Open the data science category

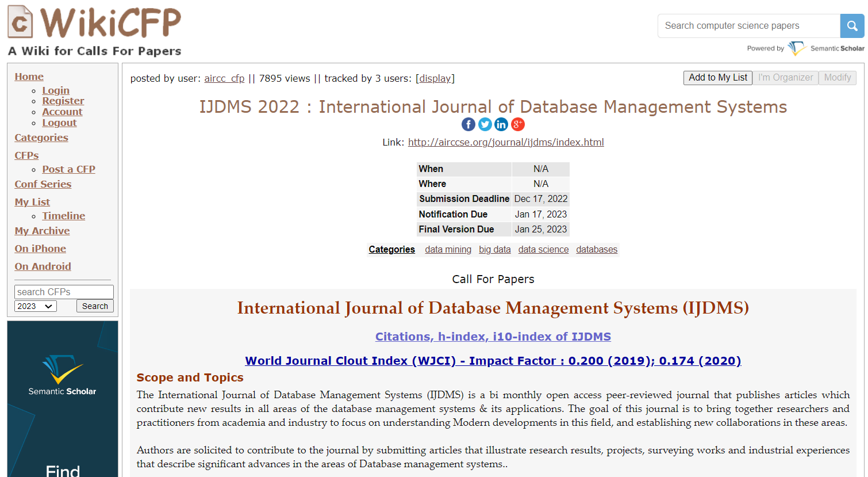pos(543,249)
